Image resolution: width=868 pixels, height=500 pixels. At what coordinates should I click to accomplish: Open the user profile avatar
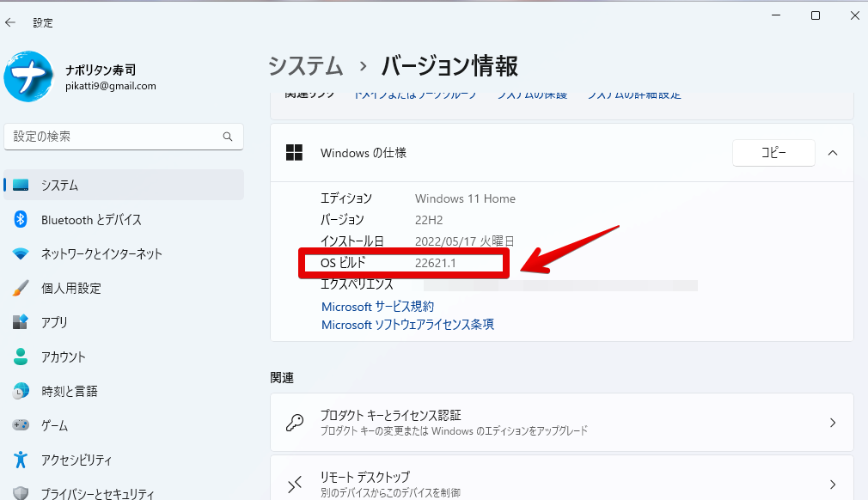[x=28, y=76]
